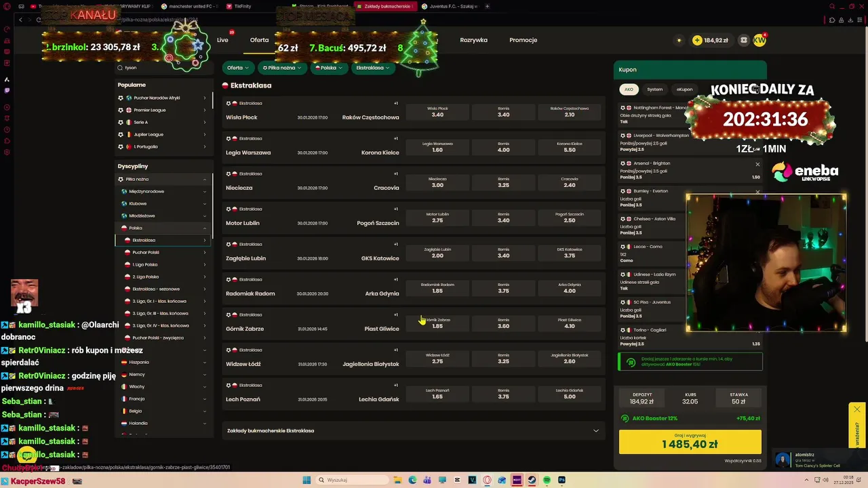Open the Ekstraklasa breadcrumb dropdown
Screen dimensions: 868x488
click(373, 68)
